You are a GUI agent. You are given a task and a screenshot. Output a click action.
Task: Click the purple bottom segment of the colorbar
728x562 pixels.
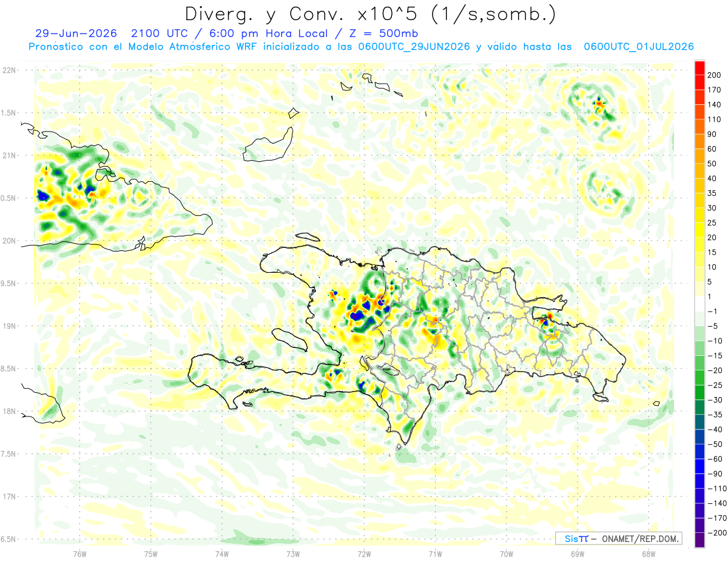[x=699, y=540]
